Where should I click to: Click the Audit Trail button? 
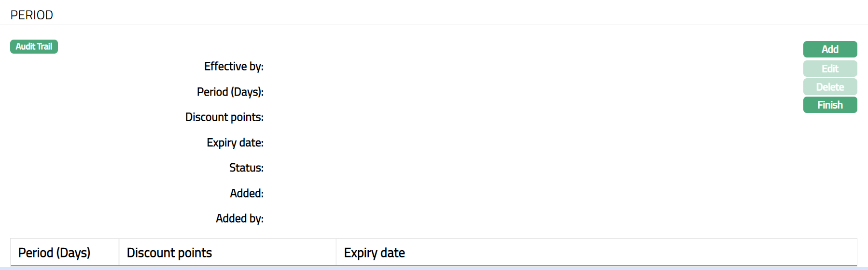point(34,46)
